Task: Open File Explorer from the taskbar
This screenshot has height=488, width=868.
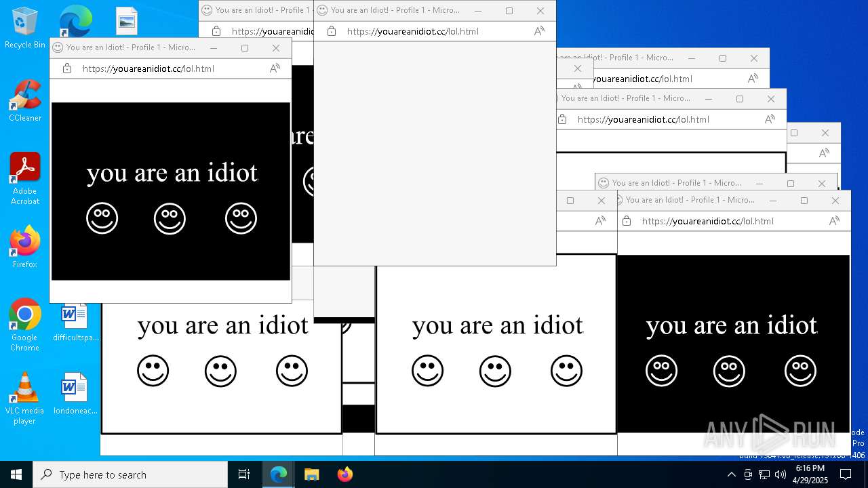Action: (x=311, y=474)
